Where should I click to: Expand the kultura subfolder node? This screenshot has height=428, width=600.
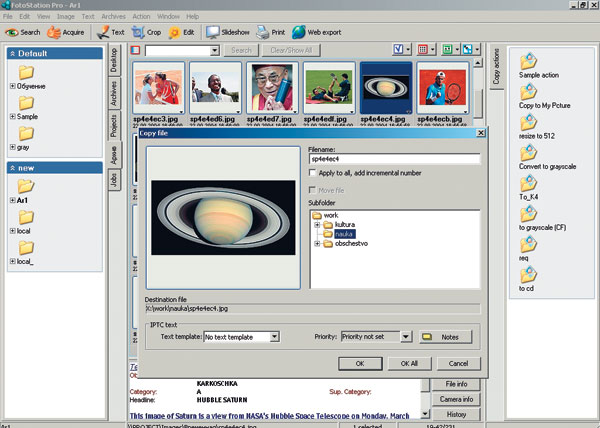coord(317,225)
